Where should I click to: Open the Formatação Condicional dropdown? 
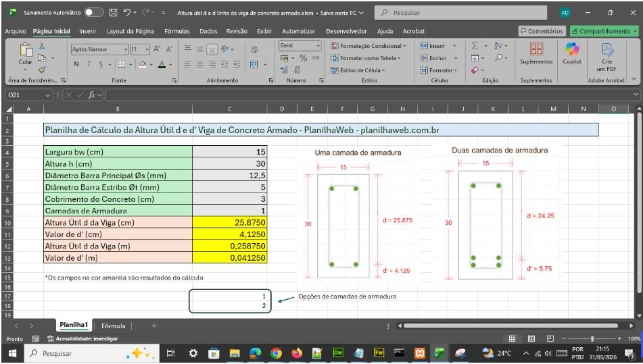[369, 46]
